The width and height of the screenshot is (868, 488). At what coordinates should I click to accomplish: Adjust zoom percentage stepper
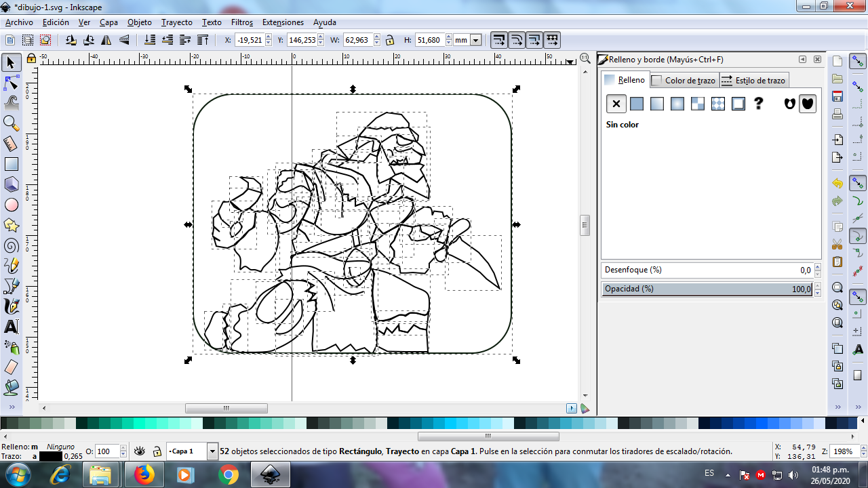pyautogui.click(x=859, y=451)
